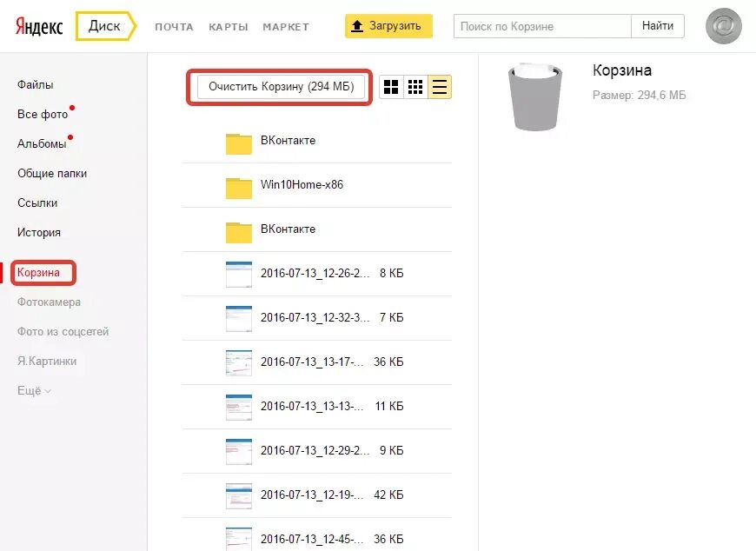The width and height of the screenshot is (756, 551).
Task: Select file name 2016-07-13_13-17-...
Action: (312, 362)
